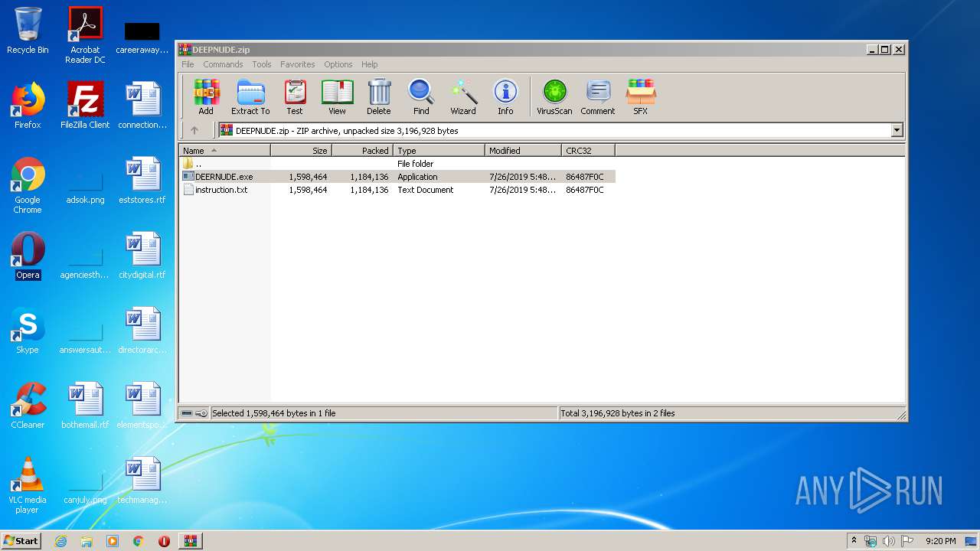The width and height of the screenshot is (980, 551).
Task: Open eststores.rtf desktop document
Action: (142, 181)
